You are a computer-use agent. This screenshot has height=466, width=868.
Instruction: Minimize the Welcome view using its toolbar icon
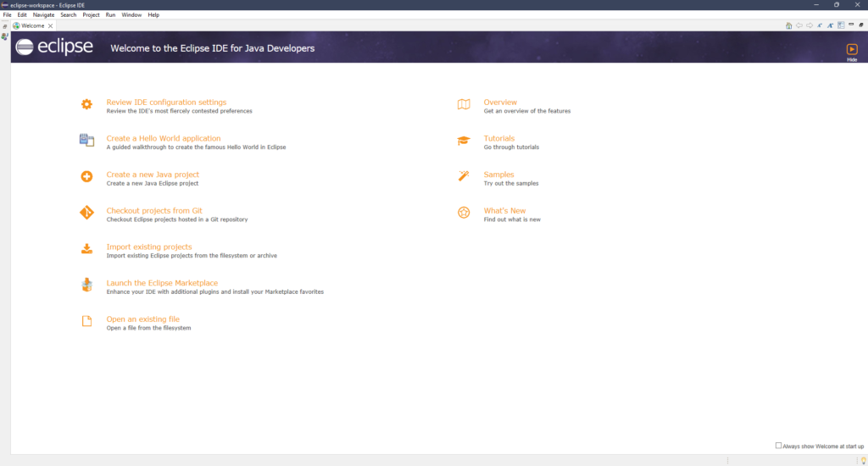pyautogui.click(x=851, y=25)
